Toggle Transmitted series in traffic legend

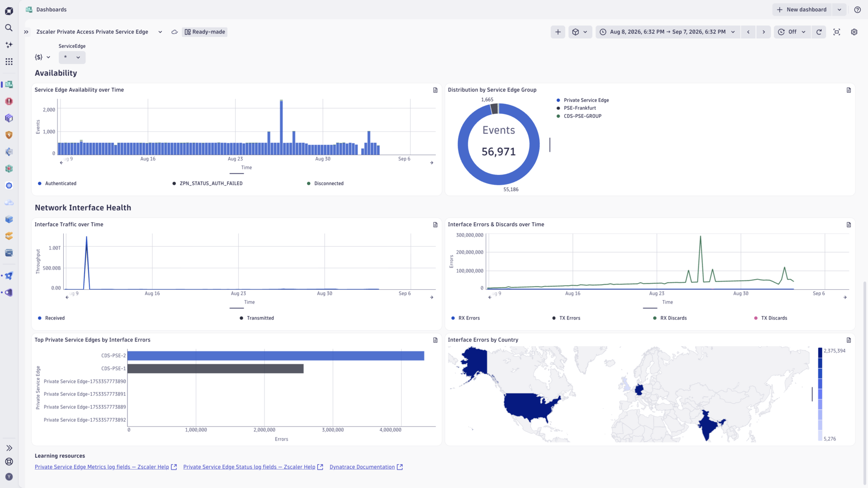point(257,318)
